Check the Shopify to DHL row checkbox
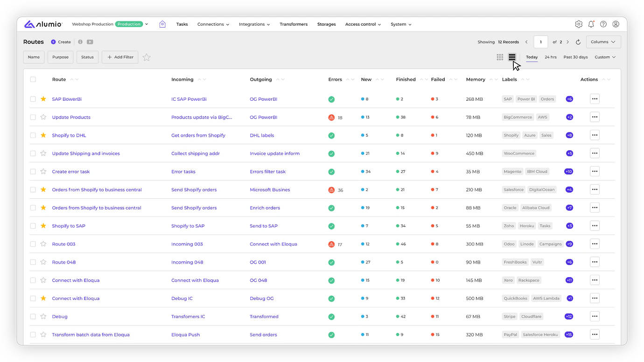Image resolution: width=644 pixels, height=362 pixels. click(33, 135)
